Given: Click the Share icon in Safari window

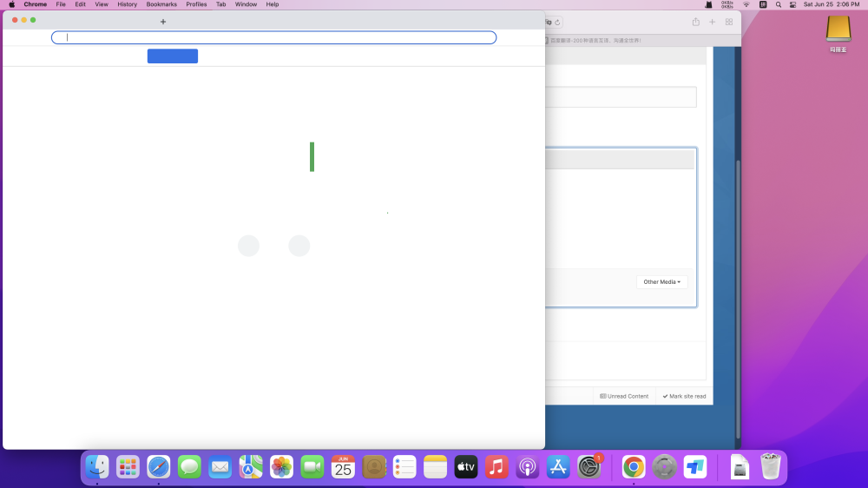Looking at the screenshot, I should pos(696,22).
